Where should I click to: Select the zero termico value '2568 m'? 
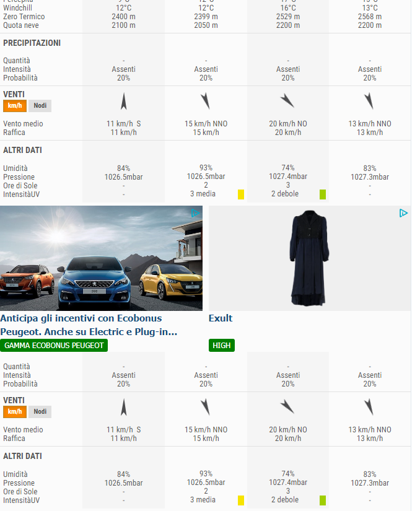[370, 17]
